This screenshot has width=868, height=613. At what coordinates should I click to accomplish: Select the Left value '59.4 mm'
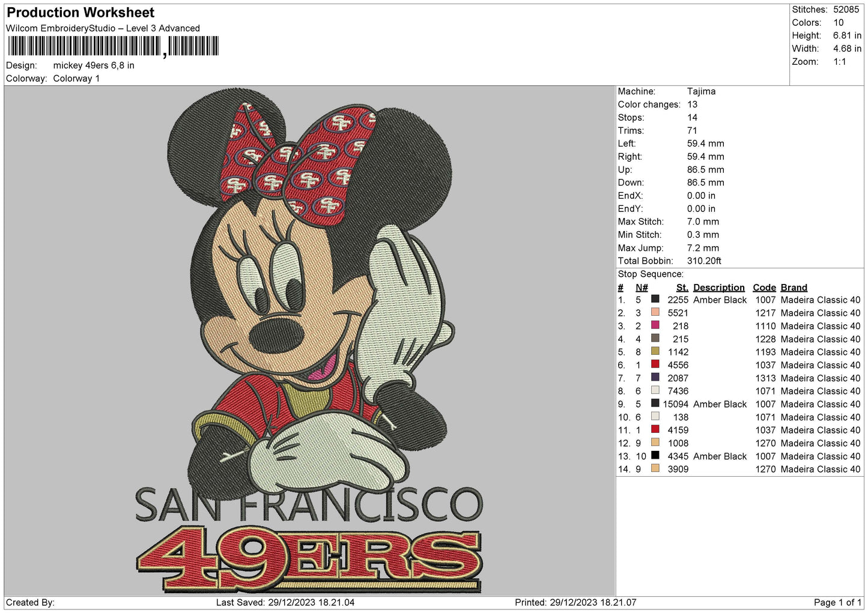coord(706,143)
